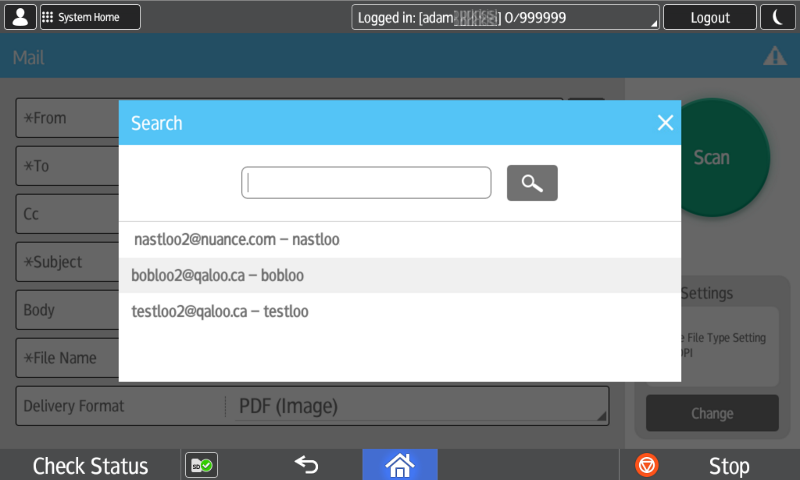Open System Home grid menu
This screenshot has height=480, width=800.
[90, 17]
